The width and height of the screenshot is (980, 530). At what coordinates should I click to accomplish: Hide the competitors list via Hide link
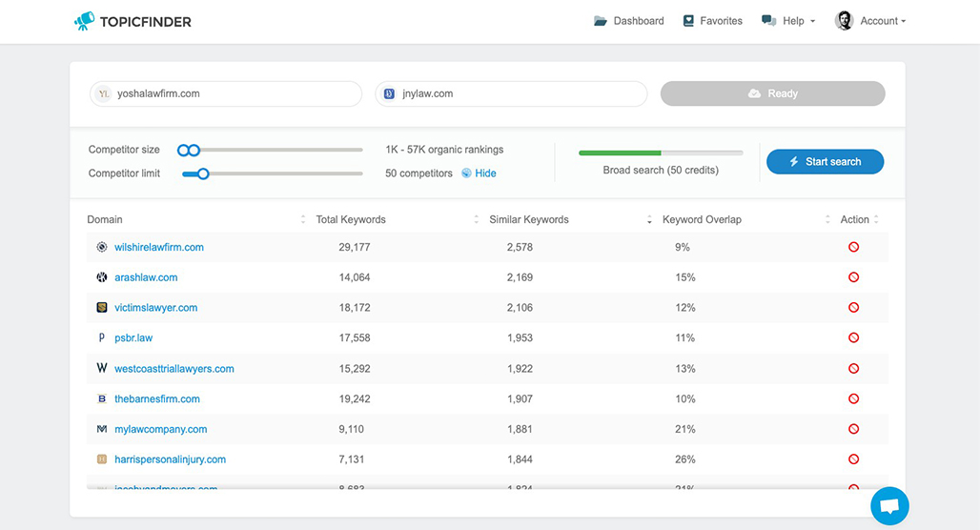[x=485, y=173]
